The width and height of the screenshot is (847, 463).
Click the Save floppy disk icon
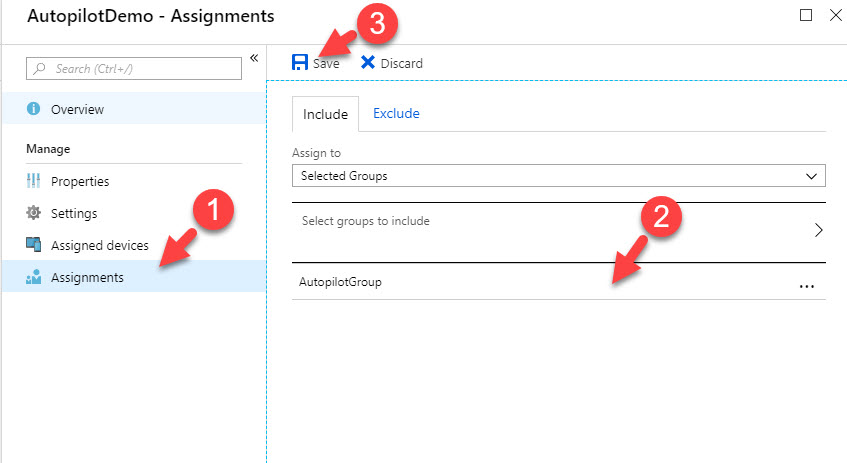pos(300,63)
